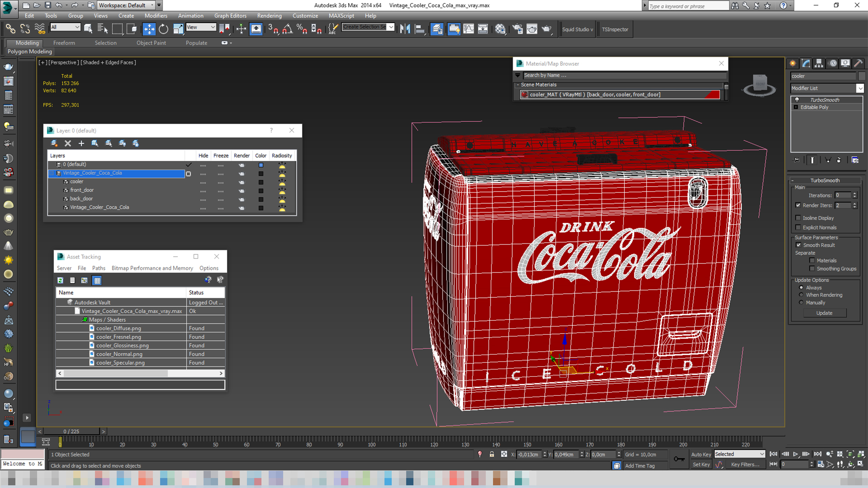868x488 pixels.
Task: Open Render Setup teapot icon
Action: tap(517, 29)
